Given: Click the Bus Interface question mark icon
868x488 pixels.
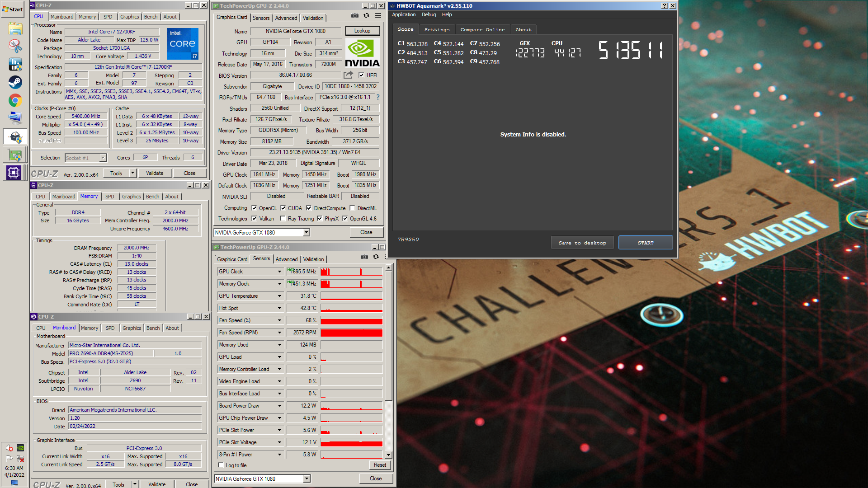Looking at the screenshot, I should tap(378, 97).
